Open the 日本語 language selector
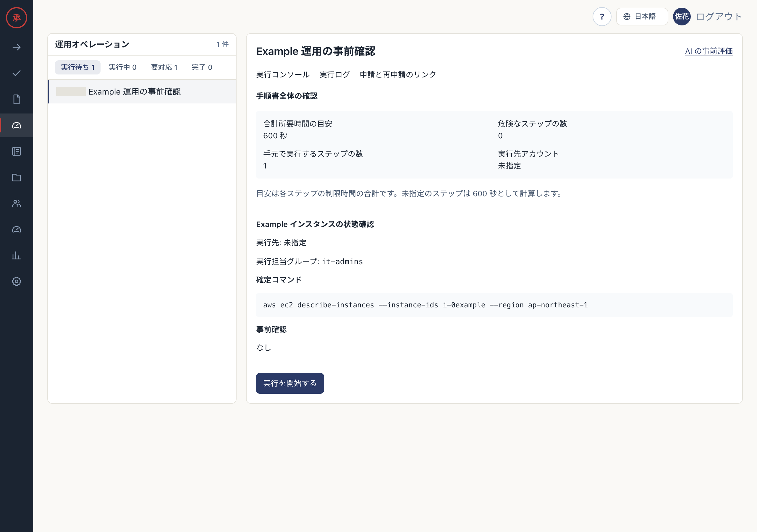 click(642, 17)
